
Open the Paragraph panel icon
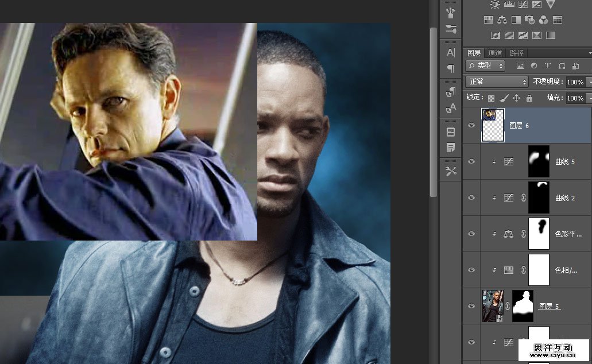[x=451, y=68]
